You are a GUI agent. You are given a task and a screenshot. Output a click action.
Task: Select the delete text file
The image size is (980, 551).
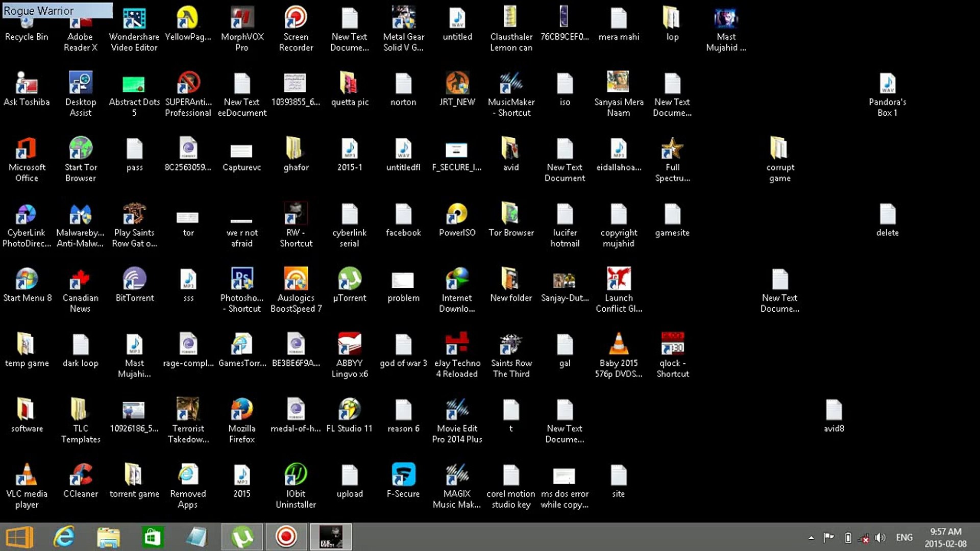(887, 220)
